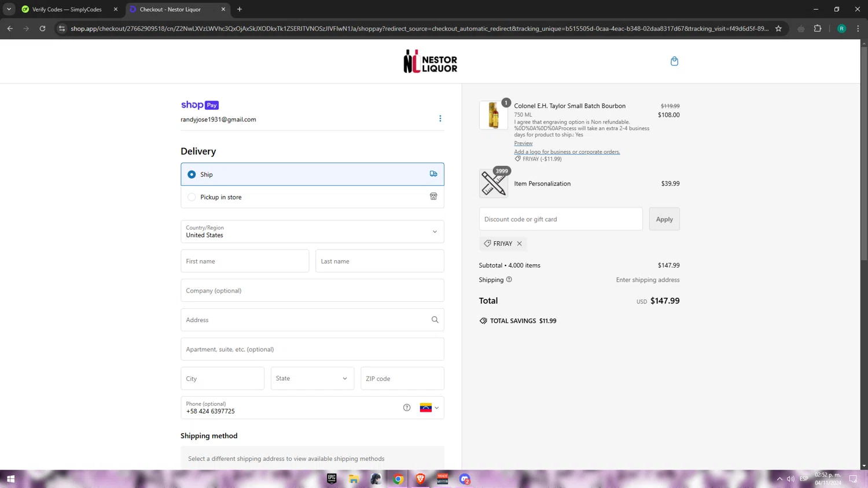The image size is (868, 488).
Task: Close the Checkout - Nestor Liquor tab
Action: tap(223, 9)
